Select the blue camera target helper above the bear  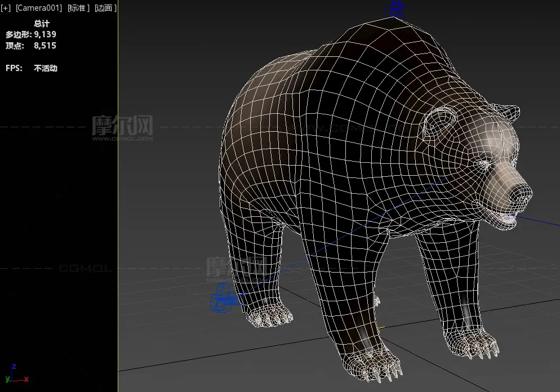point(395,9)
